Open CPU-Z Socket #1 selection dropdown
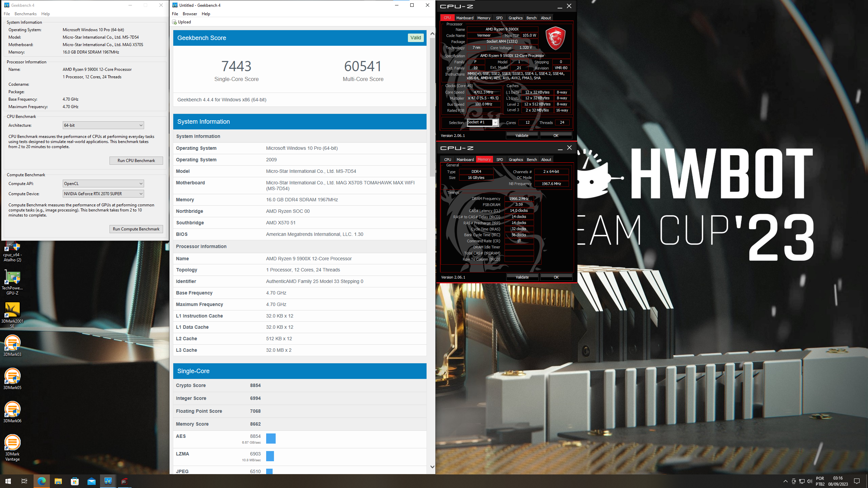 [483, 123]
